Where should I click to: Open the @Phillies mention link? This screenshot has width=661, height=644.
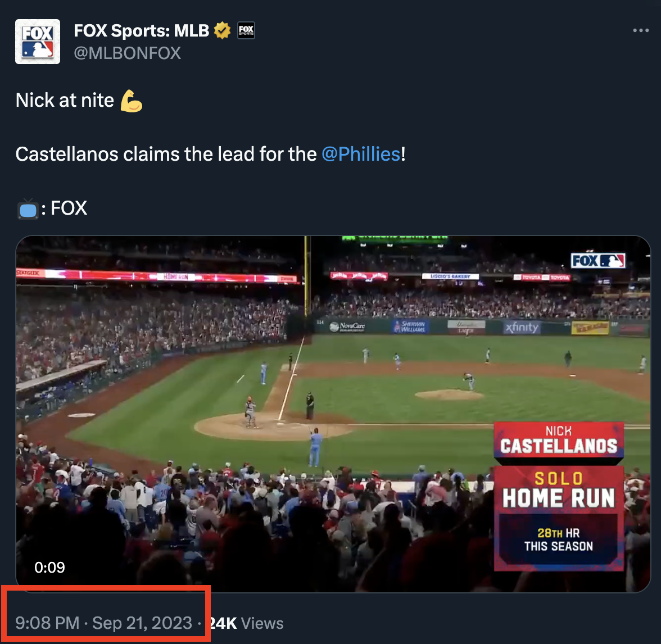361,154
